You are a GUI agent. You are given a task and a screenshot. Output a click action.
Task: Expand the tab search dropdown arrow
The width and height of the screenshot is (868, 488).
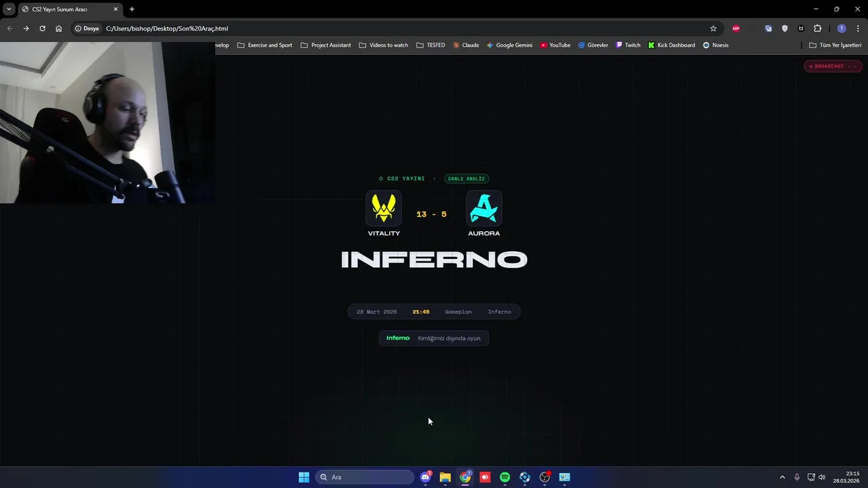pyautogui.click(x=9, y=9)
